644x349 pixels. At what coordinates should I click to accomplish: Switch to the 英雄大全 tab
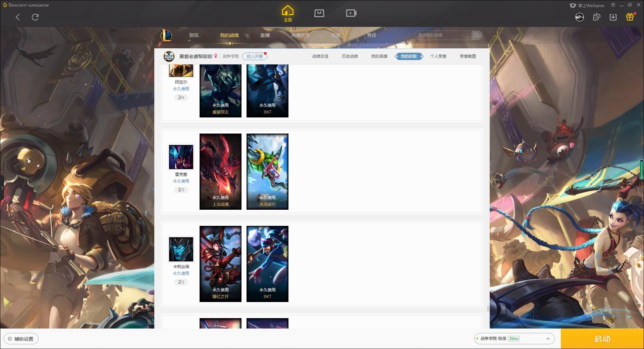click(301, 35)
